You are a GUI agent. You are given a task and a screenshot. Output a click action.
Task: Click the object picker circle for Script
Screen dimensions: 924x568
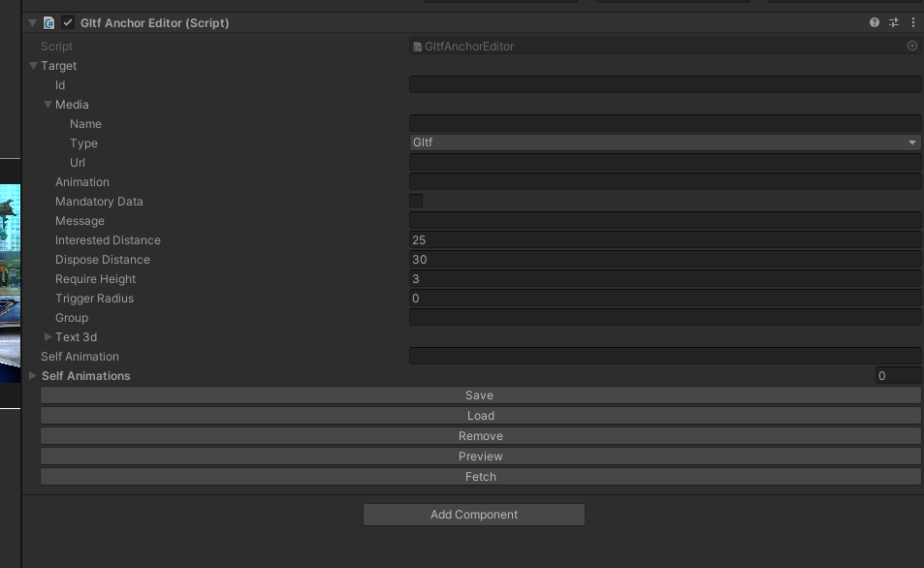pos(912,46)
